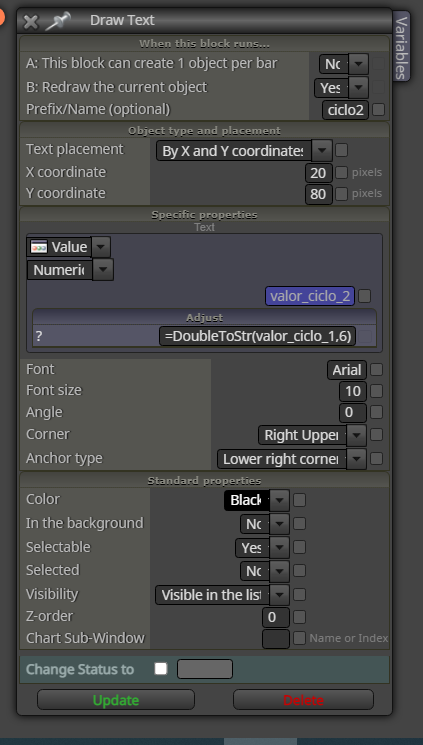The width and height of the screenshot is (423, 745).
Task: Edit the Y coordinate value 80
Action: click(x=318, y=194)
